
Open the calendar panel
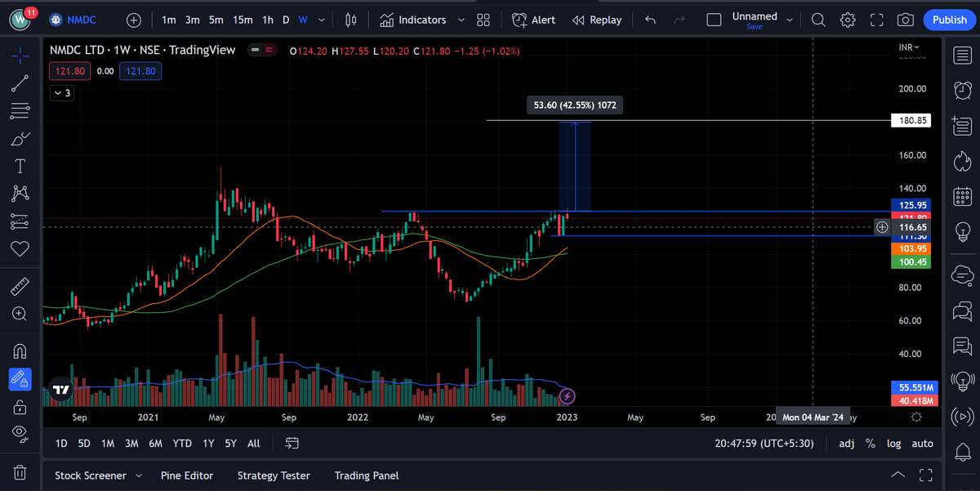[x=961, y=196]
